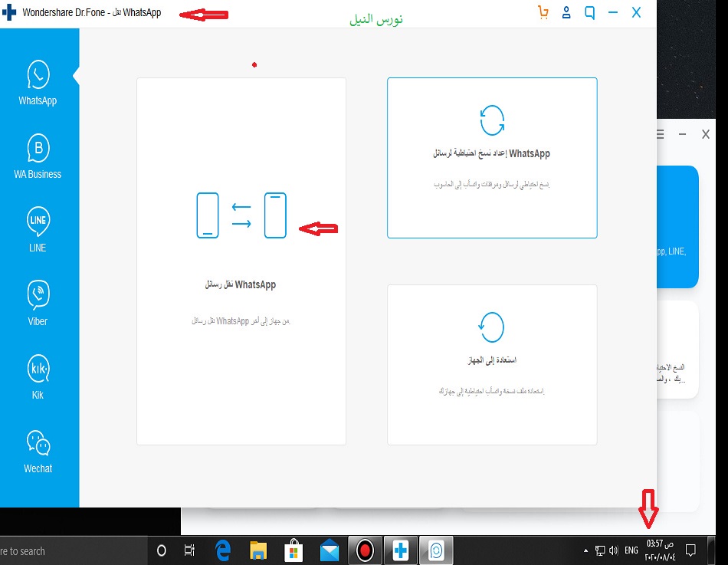Open the Transfer WhatsApp messages card
Screen dimensions: 728x565
coord(241,261)
